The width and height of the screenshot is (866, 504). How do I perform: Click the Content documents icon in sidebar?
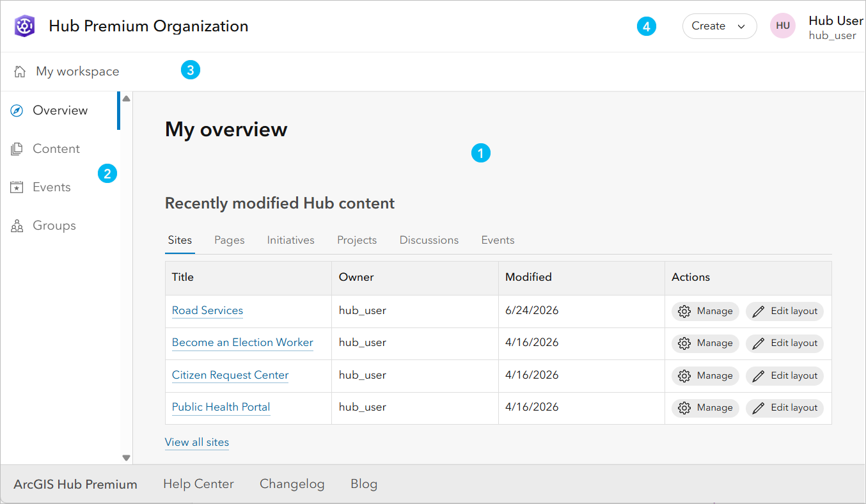tap(17, 149)
